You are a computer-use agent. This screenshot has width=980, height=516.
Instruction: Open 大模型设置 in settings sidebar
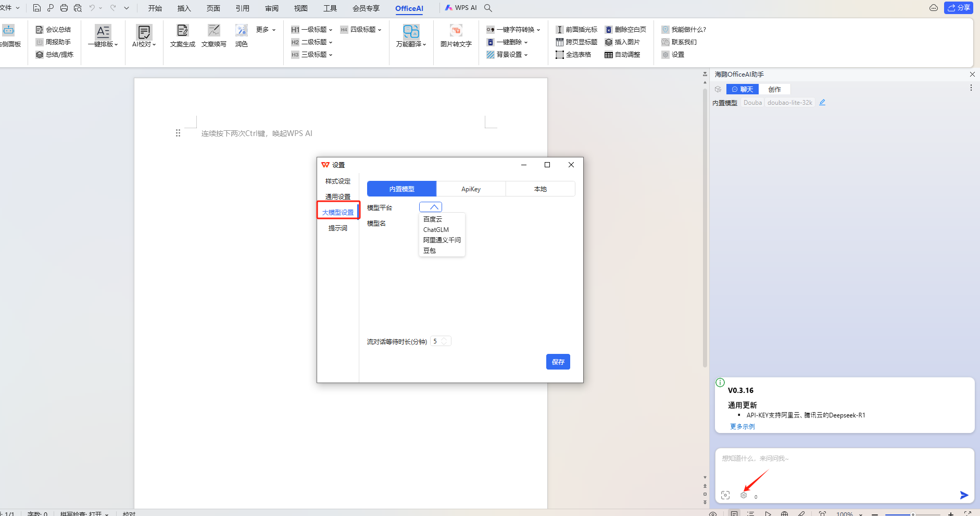338,213
